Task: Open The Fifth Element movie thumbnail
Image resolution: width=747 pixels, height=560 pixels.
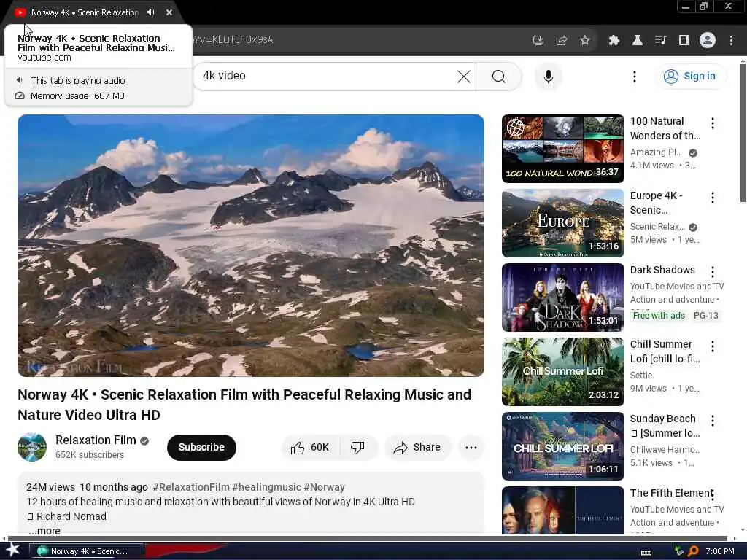Action: click(562, 510)
